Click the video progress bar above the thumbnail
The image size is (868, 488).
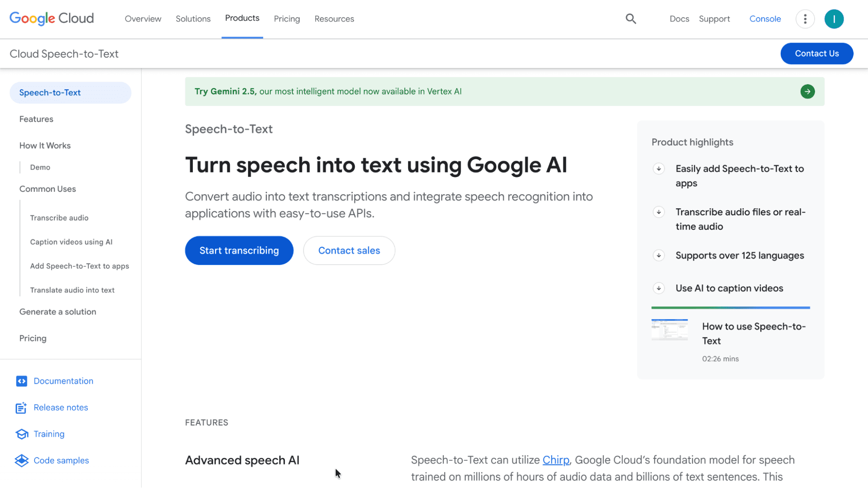click(730, 308)
